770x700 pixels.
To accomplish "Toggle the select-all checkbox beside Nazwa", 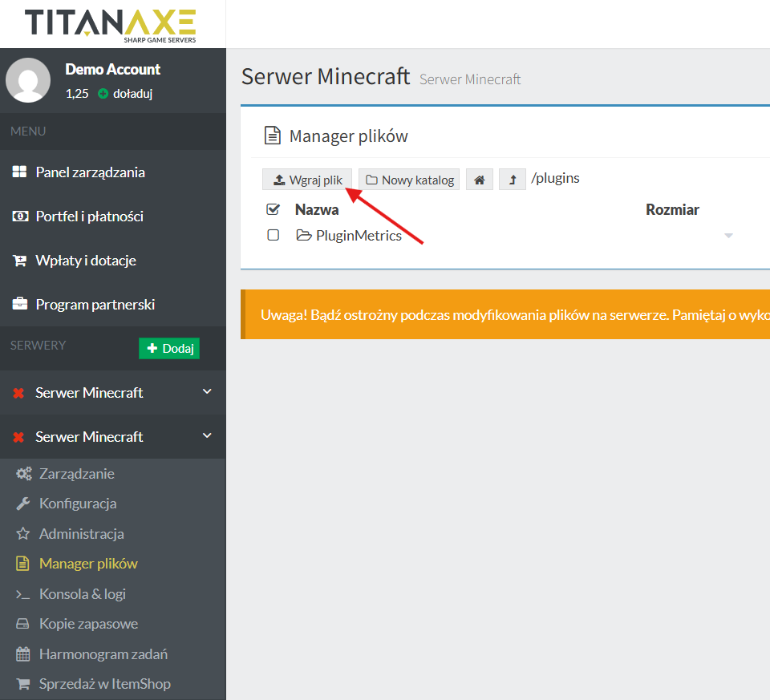I will coord(273,210).
